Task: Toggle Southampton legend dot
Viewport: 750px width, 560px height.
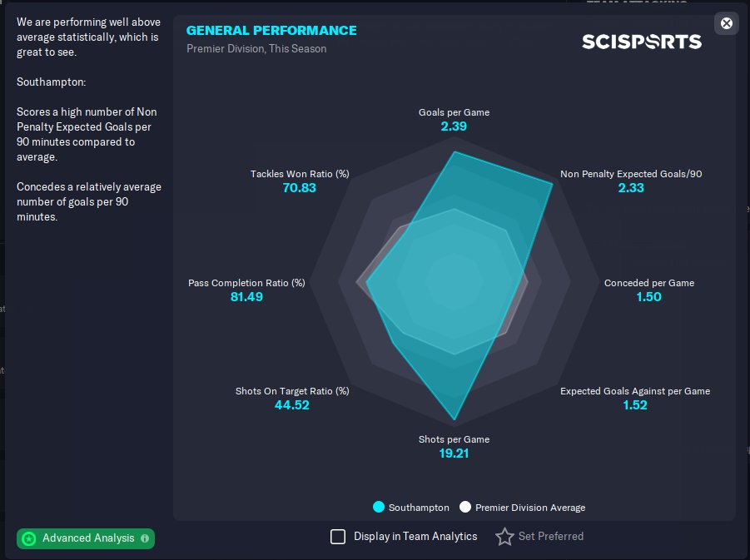Action: pyautogui.click(x=379, y=507)
